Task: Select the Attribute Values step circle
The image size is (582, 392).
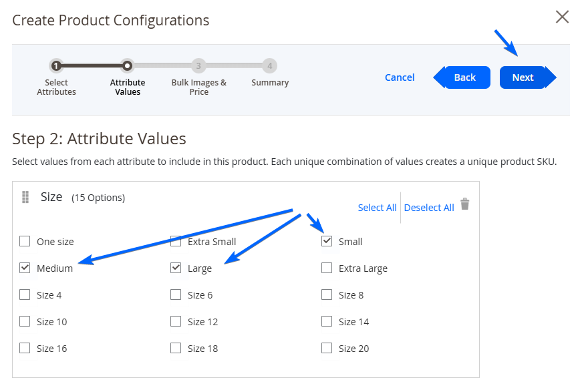Action: coord(128,66)
